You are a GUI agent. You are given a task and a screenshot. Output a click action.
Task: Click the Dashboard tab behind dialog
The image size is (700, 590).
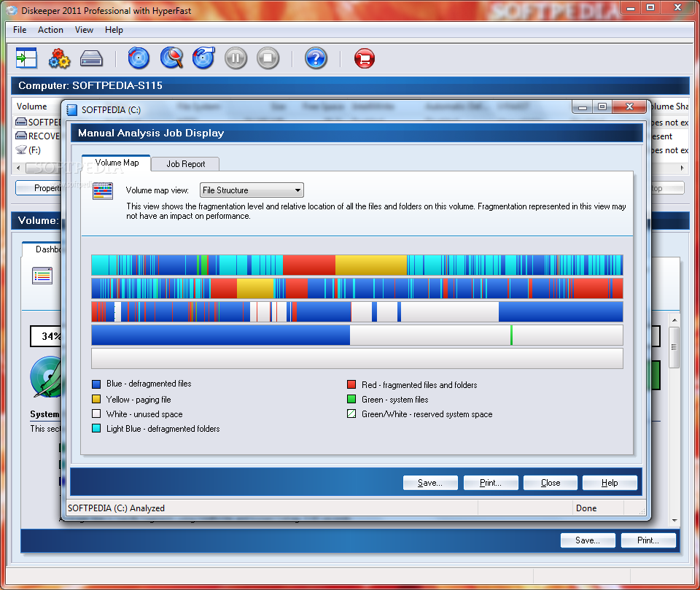(42, 249)
